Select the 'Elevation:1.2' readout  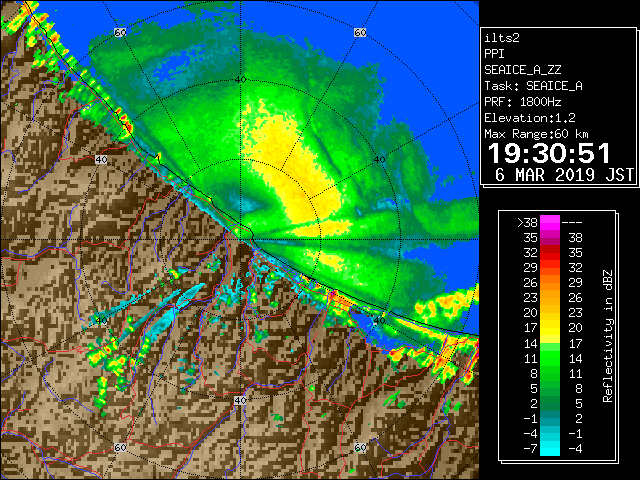(x=530, y=118)
